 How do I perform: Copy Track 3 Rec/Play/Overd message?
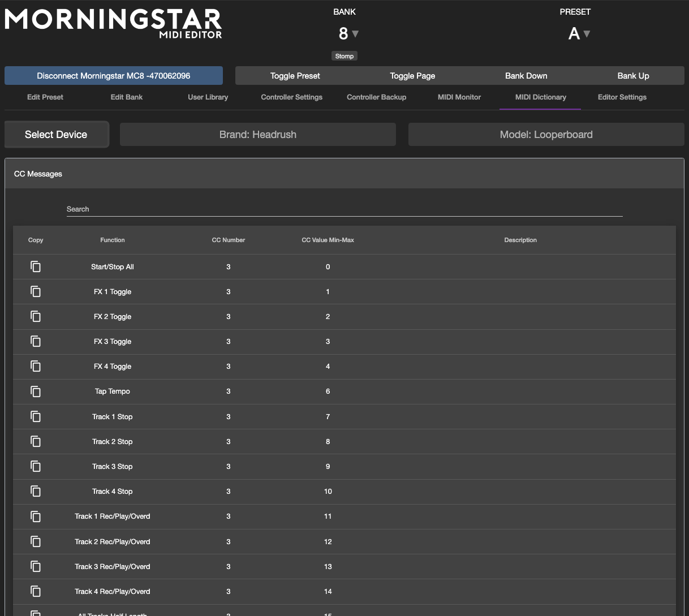(x=36, y=566)
